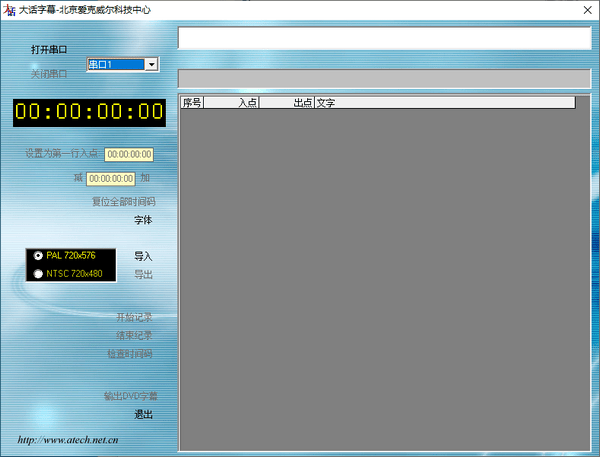600x457 pixels.
Task: Click the large 00:00:00:00 timecode display
Action: pos(89,113)
